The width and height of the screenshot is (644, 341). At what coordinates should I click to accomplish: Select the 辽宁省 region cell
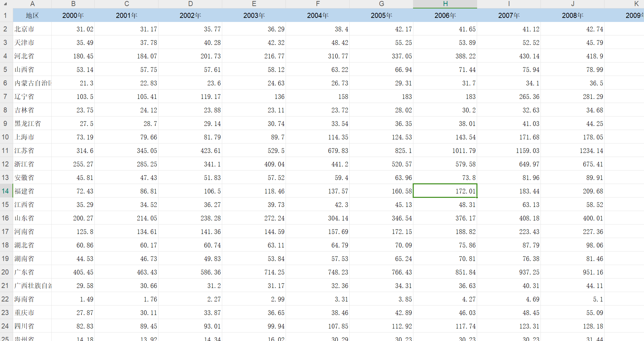point(32,97)
